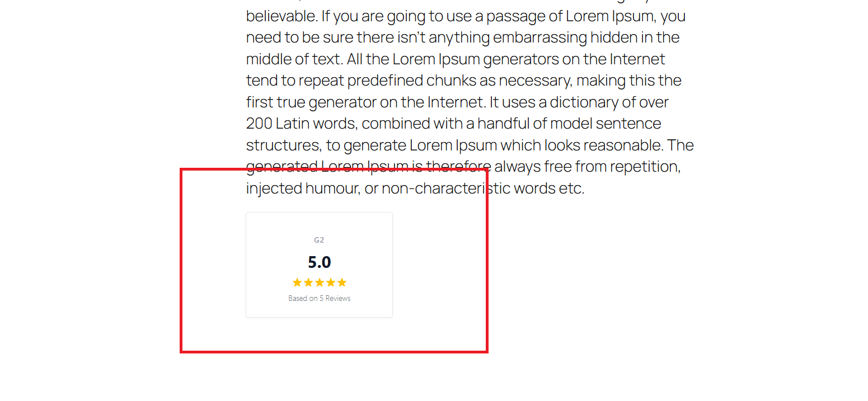Click the phrase "injected humour"
Image resolution: width=868 pixels, height=401 pixels.
(302, 188)
